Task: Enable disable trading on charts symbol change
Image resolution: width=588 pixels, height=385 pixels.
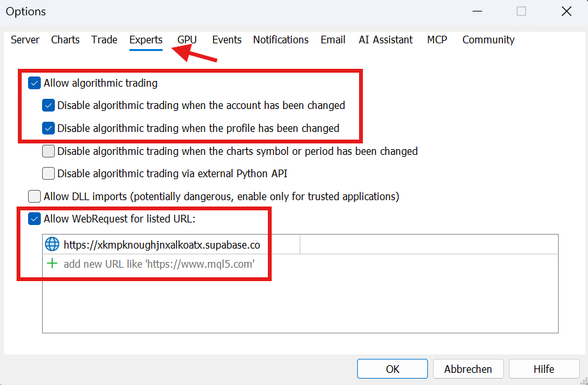Action: tap(48, 151)
